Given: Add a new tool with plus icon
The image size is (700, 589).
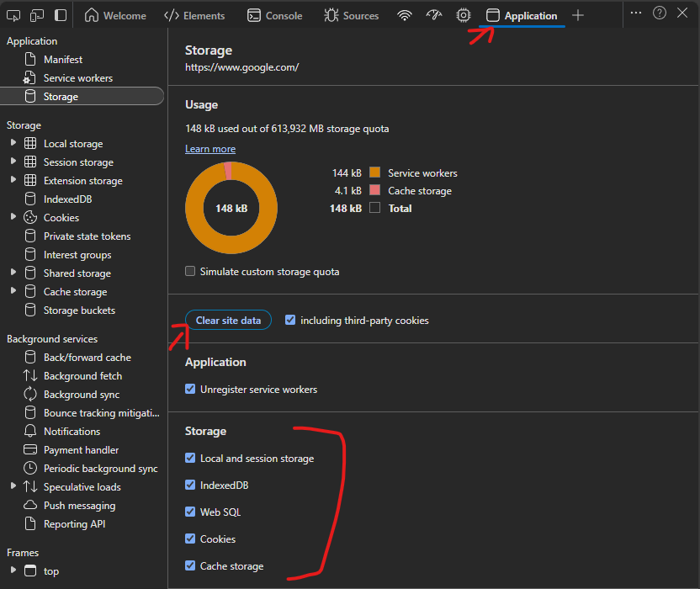Looking at the screenshot, I should click(x=578, y=15).
